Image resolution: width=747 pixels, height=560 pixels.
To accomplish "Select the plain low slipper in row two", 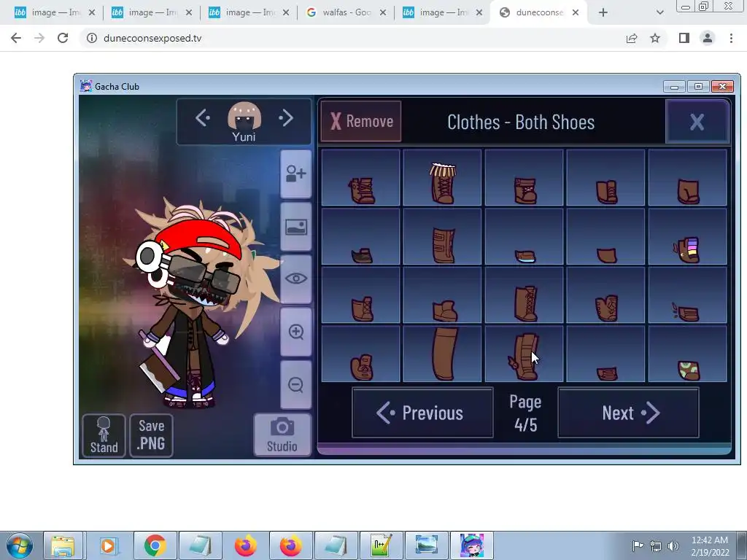I will point(605,237).
